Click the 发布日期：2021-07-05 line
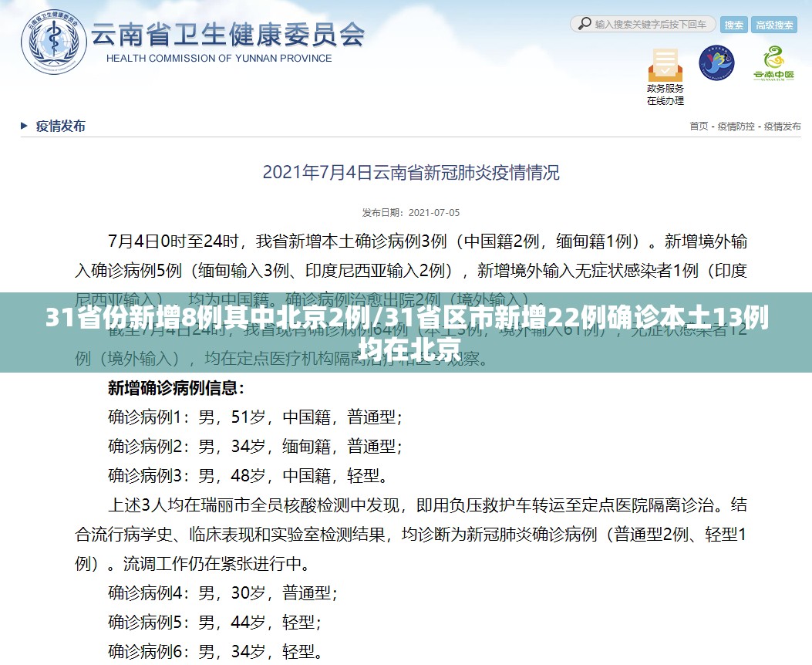The width and height of the screenshot is (812, 665). coord(411,212)
